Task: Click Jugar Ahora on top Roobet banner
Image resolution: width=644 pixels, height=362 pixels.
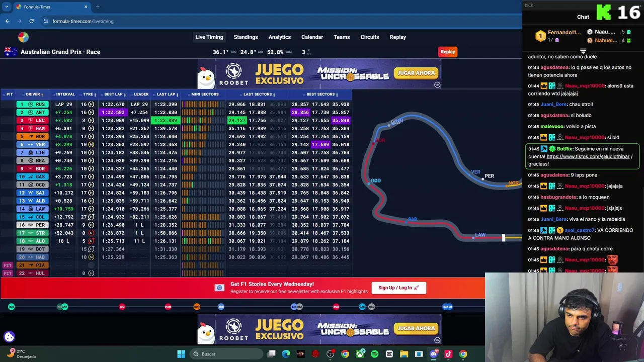Action: pyautogui.click(x=416, y=73)
